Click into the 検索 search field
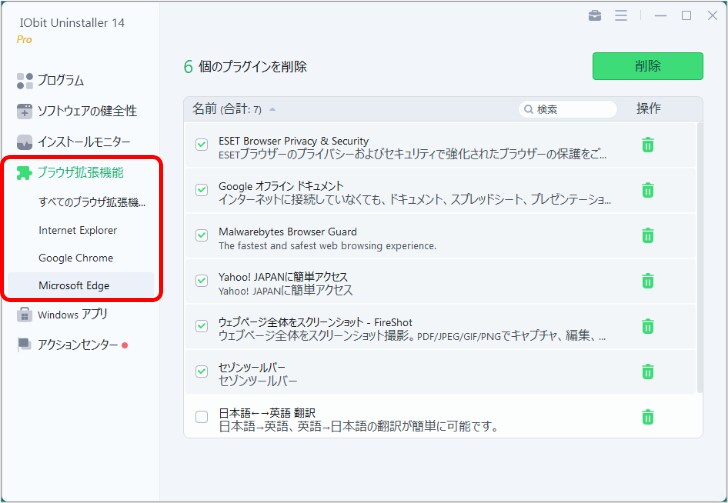 567,109
